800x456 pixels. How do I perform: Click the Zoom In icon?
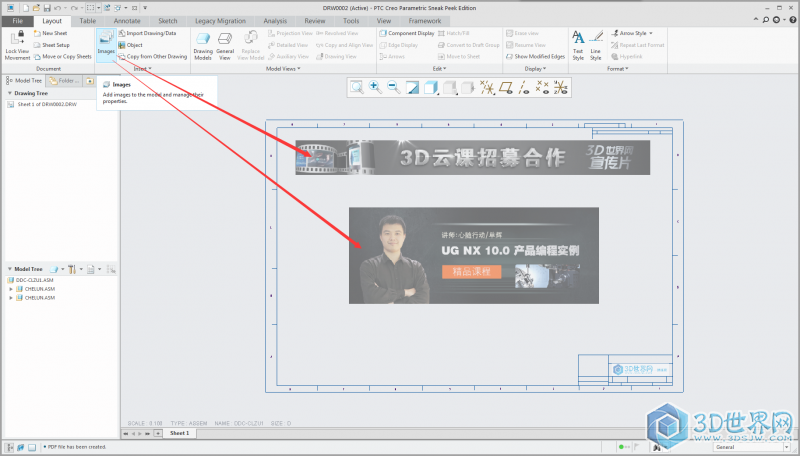pos(376,88)
